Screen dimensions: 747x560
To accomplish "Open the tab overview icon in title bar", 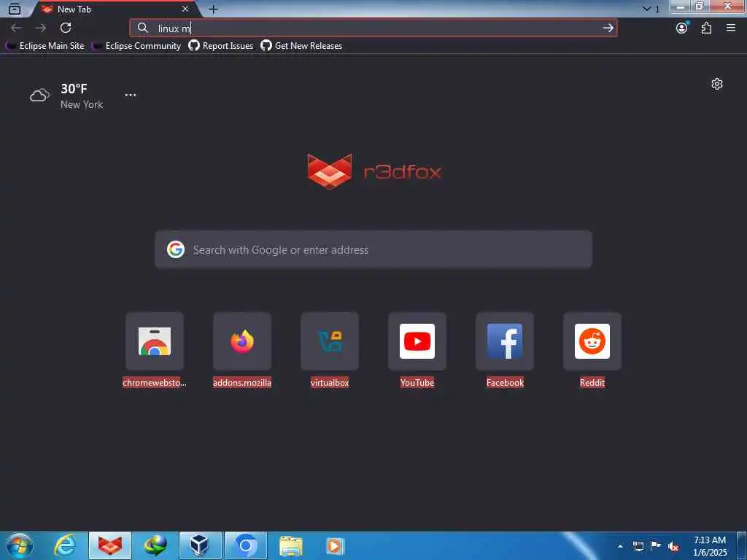I will pyautogui.click(x=15, y=9).
